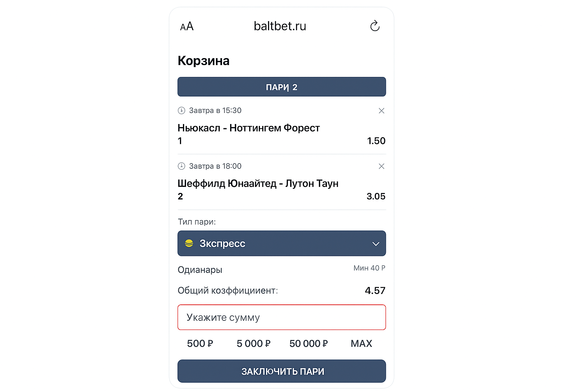Click the coin icon in the Экспресс selector
This screenshot has width=588, height=392.
point(189,243)
